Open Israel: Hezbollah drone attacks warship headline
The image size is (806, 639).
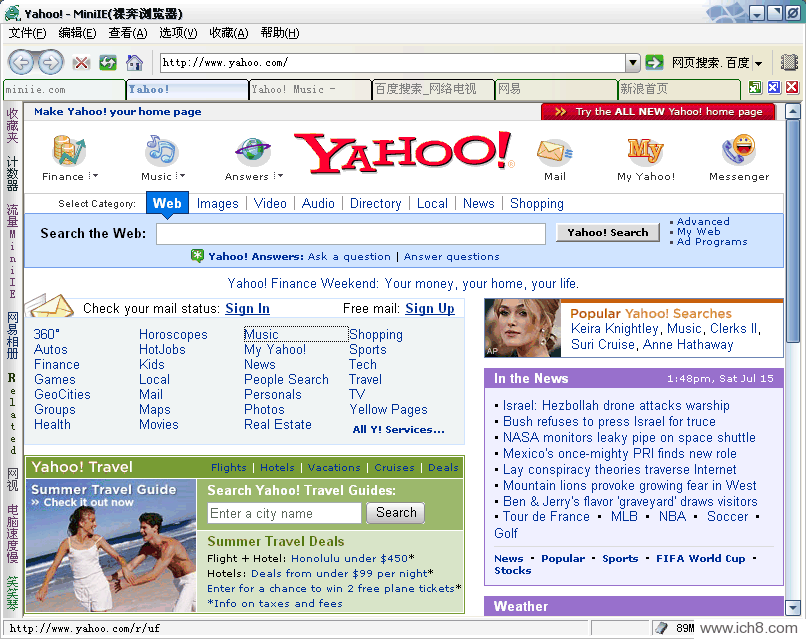click(616, 406)
